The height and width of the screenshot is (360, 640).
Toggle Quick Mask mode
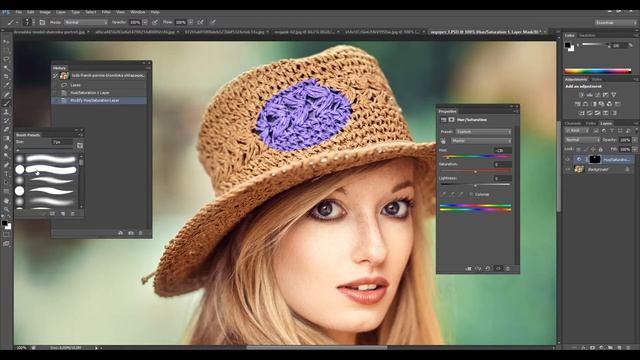click(6, 234)
